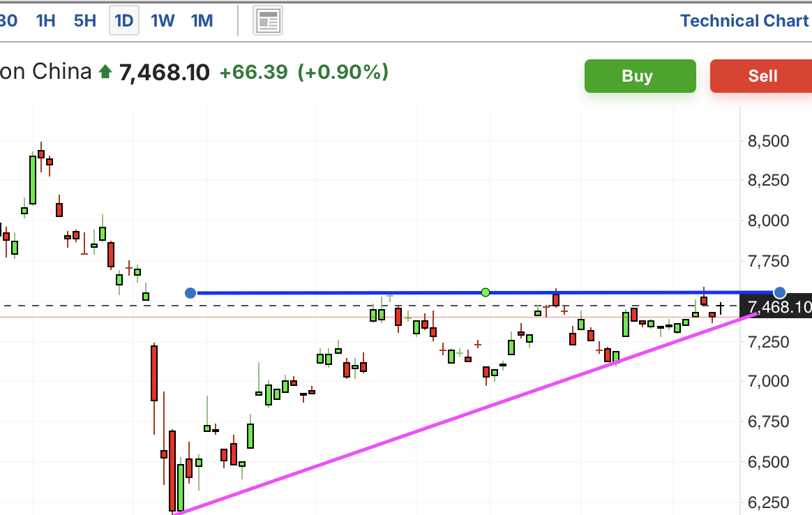The height and width of the screenshot is (515, 812).
Task: Switch to the 1W timeframe
Action: pyautogui.click(x=163, y=21)
